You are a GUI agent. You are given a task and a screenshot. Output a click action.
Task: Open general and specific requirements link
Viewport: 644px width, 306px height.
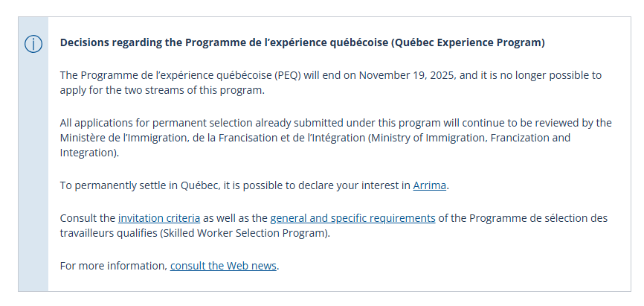click(352, 218)
